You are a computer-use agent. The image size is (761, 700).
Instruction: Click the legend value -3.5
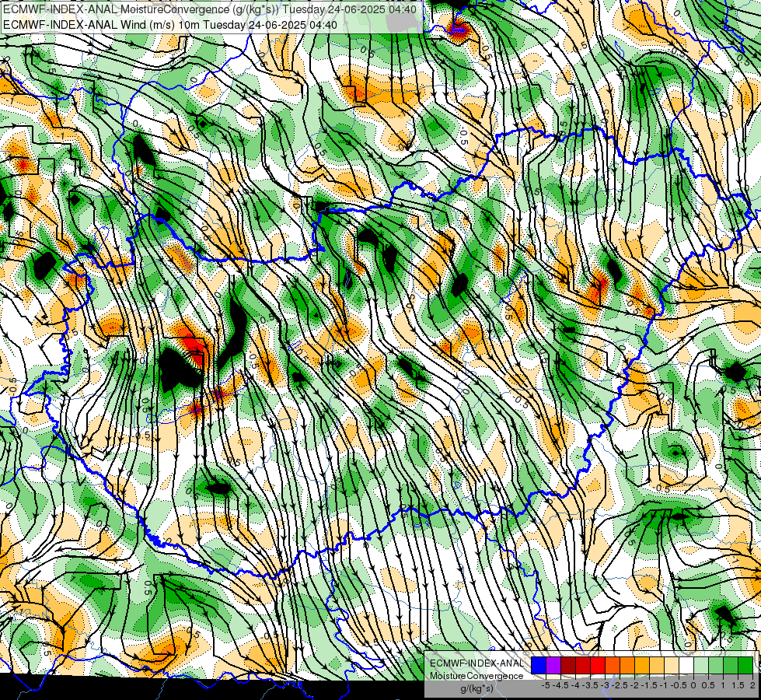[590, 685]
